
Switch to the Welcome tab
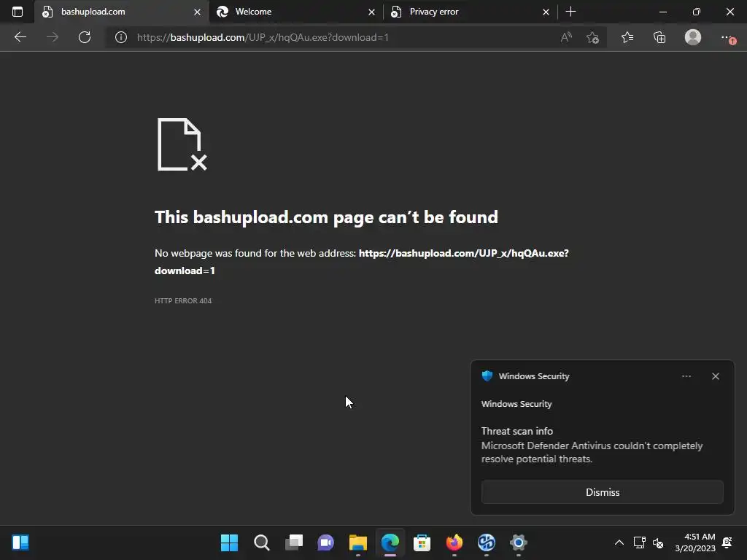[x=295, y=12]
